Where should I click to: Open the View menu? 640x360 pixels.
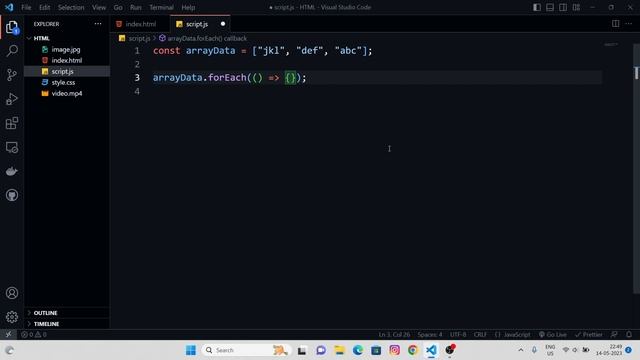[99, 7]
